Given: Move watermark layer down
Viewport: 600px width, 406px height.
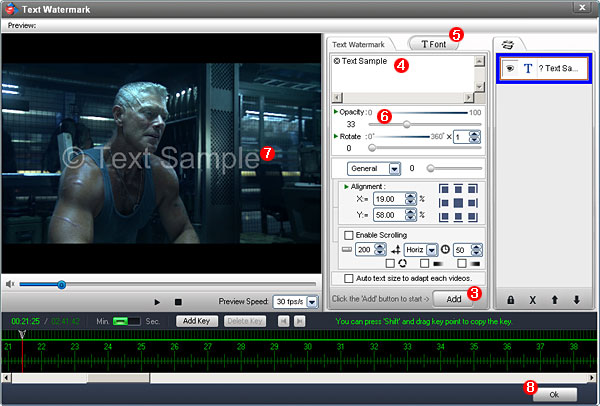Looking at the screenshot, I should tap(577, 300).
